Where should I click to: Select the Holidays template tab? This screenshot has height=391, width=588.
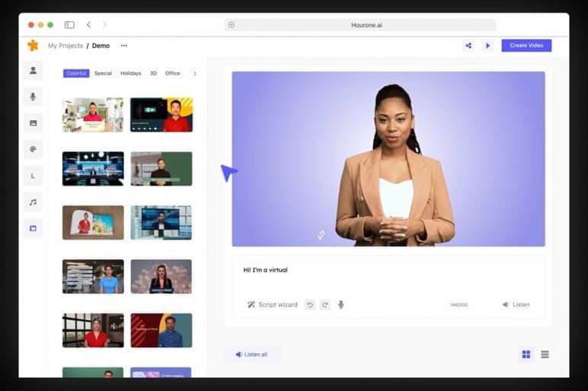tap(130, 74)
